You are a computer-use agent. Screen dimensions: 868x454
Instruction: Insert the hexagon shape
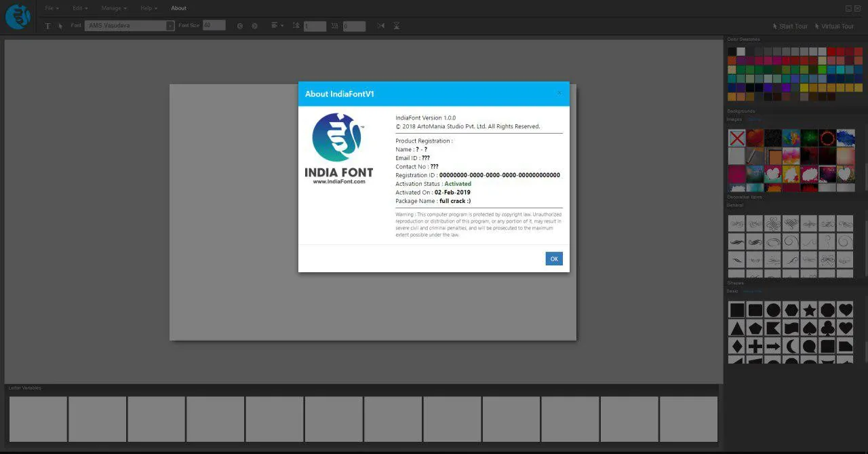[x=791, y=310]
